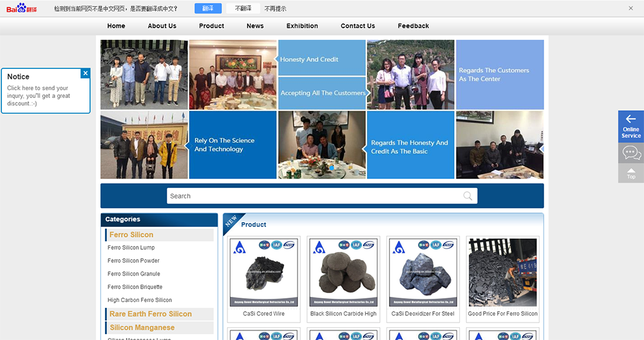The image size is (644, 340).
Task: Click the Online Service arrow button
Action: 630,126
